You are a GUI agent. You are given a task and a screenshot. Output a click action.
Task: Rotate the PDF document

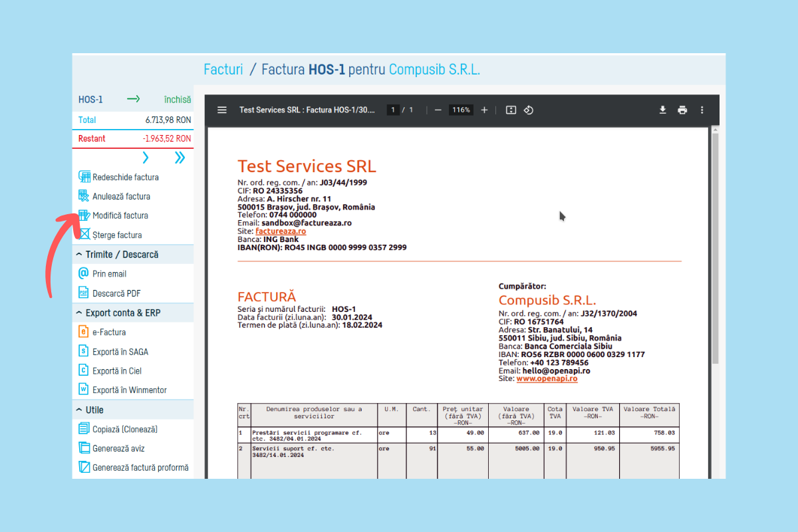coord(529,110)
